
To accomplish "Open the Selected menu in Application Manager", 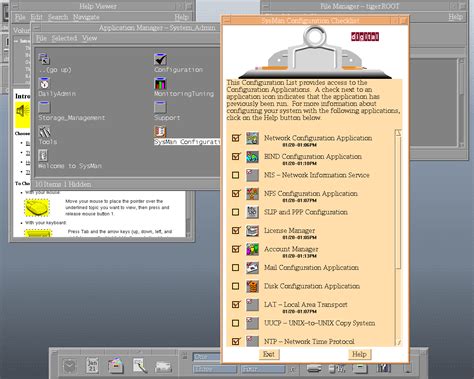I will 64,38.
